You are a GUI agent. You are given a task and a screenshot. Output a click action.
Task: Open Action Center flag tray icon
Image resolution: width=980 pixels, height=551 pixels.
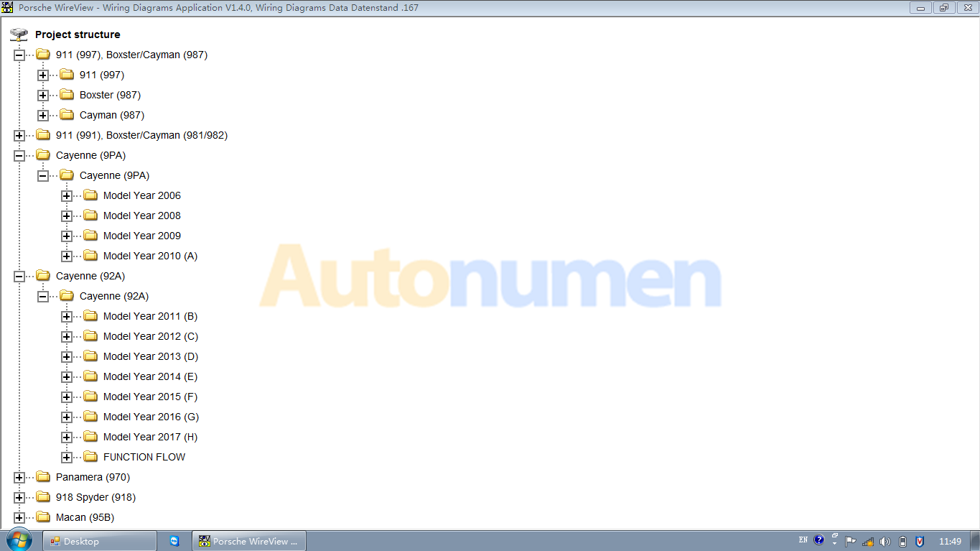[x=851, y=542]
